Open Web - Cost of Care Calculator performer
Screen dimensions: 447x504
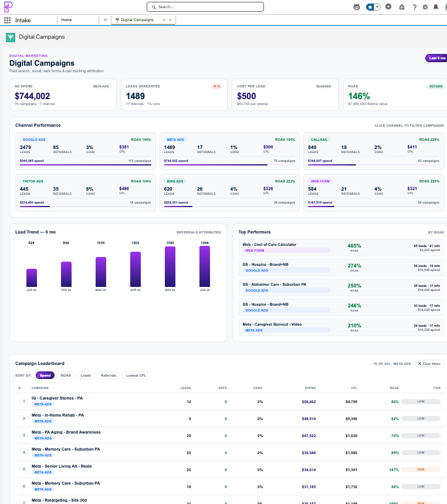pyautogui.click(x=341, y=248)
